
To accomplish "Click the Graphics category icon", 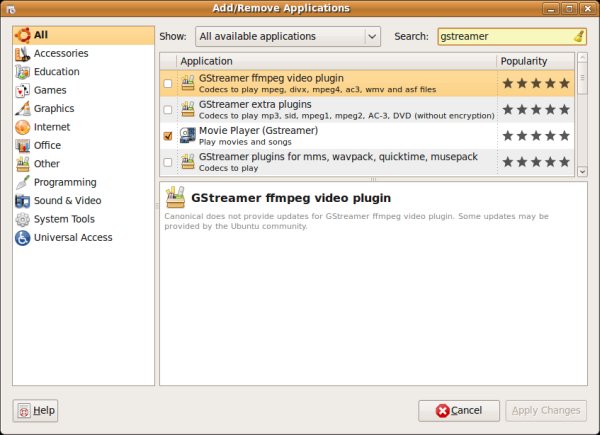I will coord(23,109).
